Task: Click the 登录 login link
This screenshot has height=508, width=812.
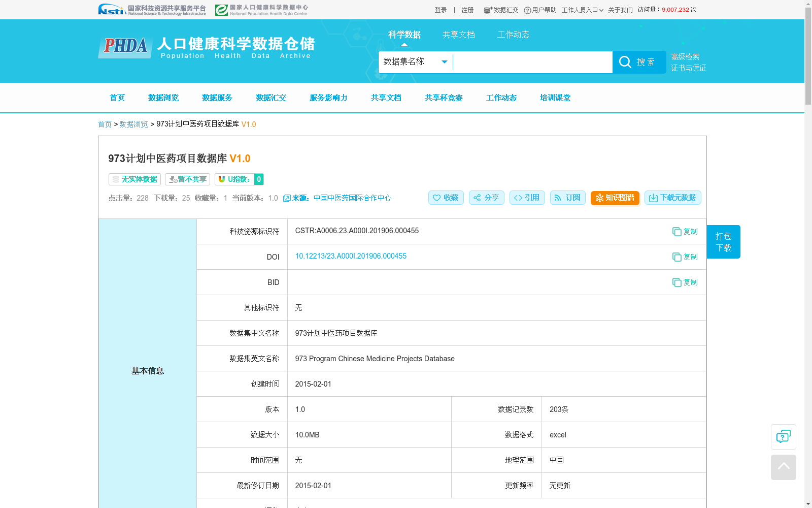Action: pos(441,10)
